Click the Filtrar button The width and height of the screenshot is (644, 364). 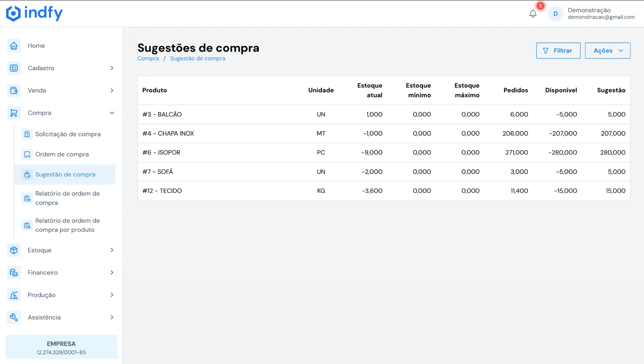coord(558,51)
